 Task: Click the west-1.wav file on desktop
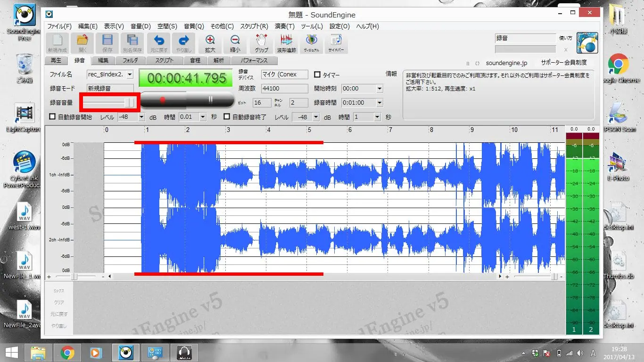[25, 216]
